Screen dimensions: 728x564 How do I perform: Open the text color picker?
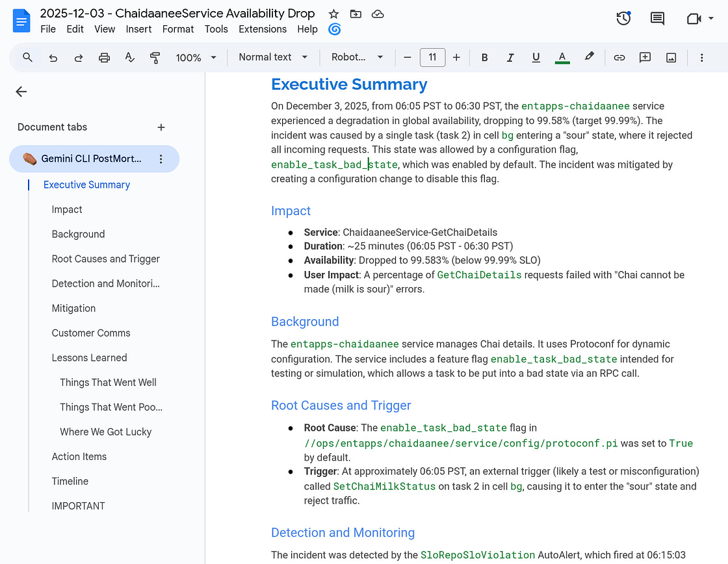click(x=562, y=58)
